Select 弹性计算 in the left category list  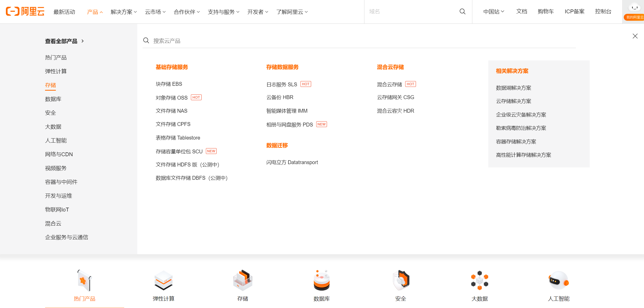[x=56, y=71]
